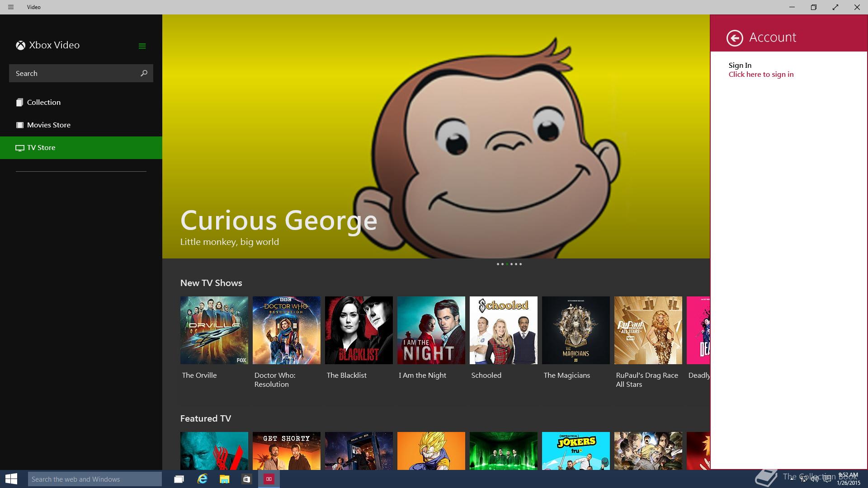Click the New TV Shows heading
Image resolution: width=868 pixels, height=488 pixels.
tap(211, 283)
